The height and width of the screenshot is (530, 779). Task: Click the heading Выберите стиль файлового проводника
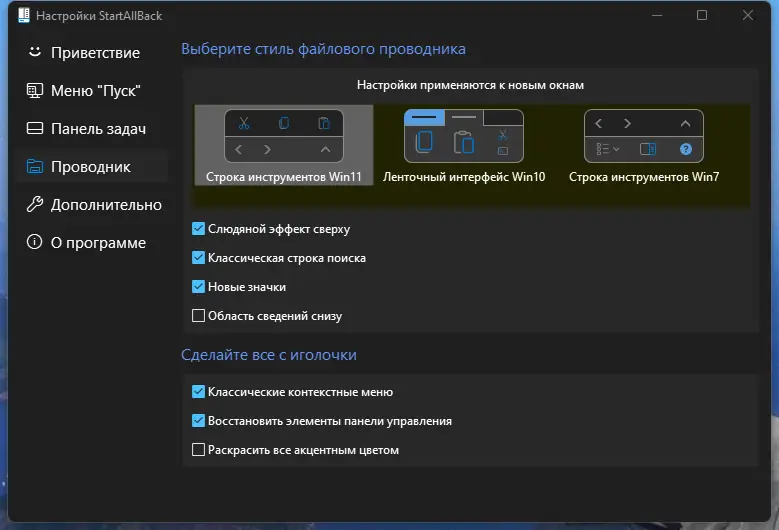tap(323, 49)
